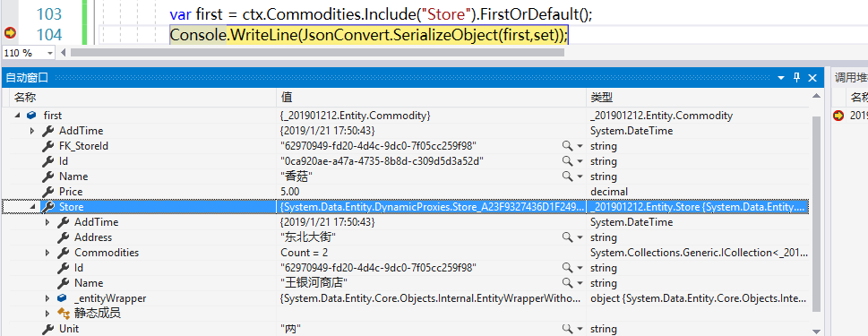The image size is (868, 336).
Task: Click the cube icon beside _entityWrapper
Action: point(63,299)
